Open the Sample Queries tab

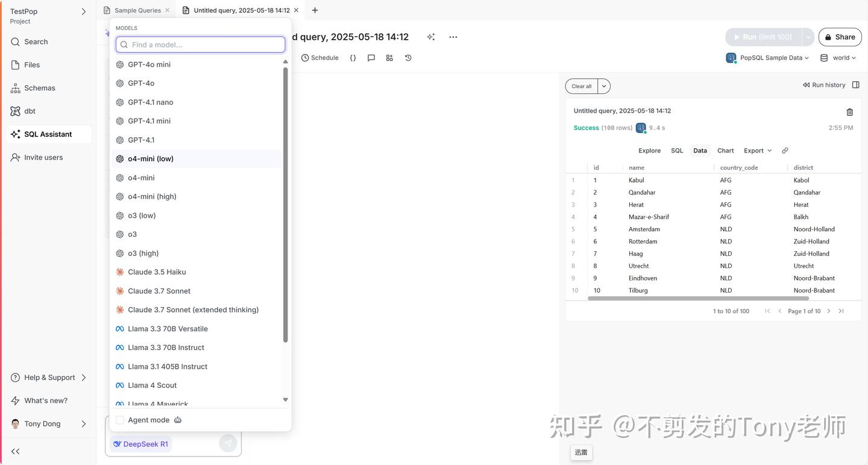(x=137, y=10)
